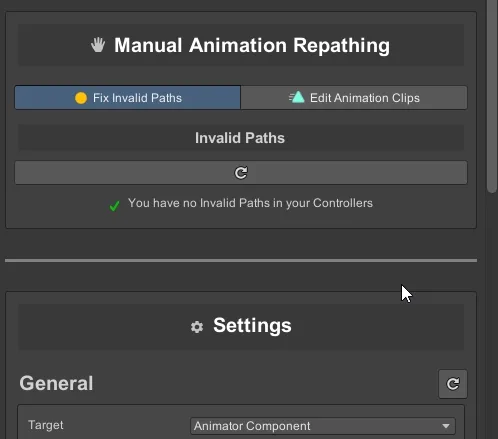This screenshot has width=498, height=439.
Task: Click the 'You have no Invalid Paths' message
Action: pyautogui.click(x=250, y=203)
